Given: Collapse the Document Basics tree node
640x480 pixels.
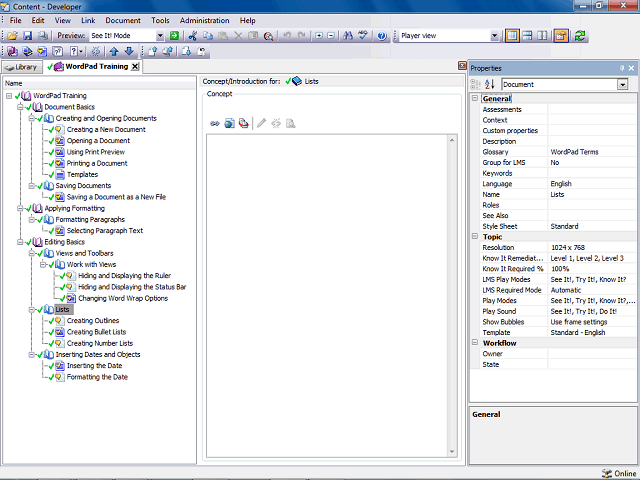Looking at the screenshot, I should click(x=20, y=107).
